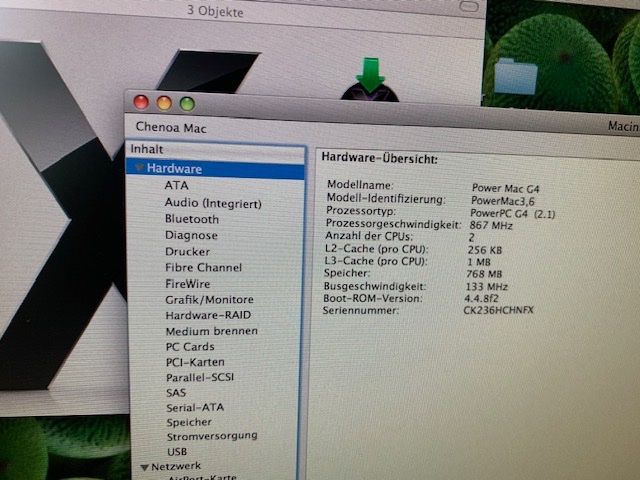This screenshot has height=480, width=640.
Task: Select the Diagnose entry
Action: (191, 236)
